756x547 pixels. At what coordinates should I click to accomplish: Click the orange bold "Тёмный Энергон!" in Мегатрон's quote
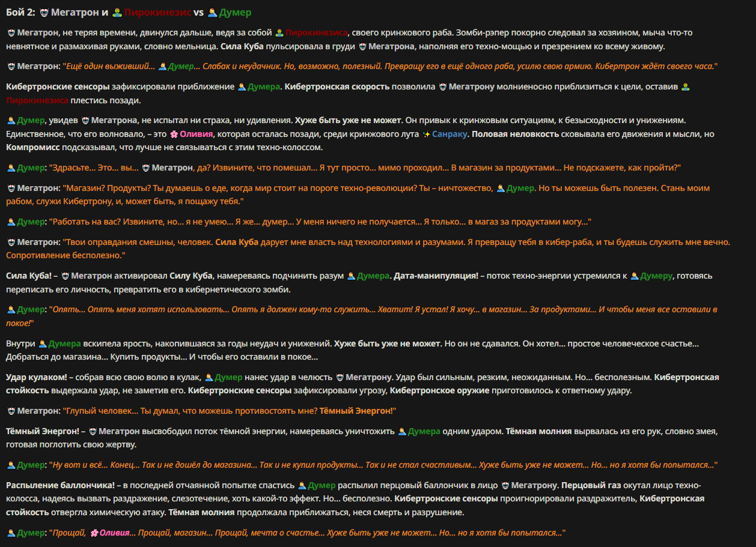[x=356, y=411]
